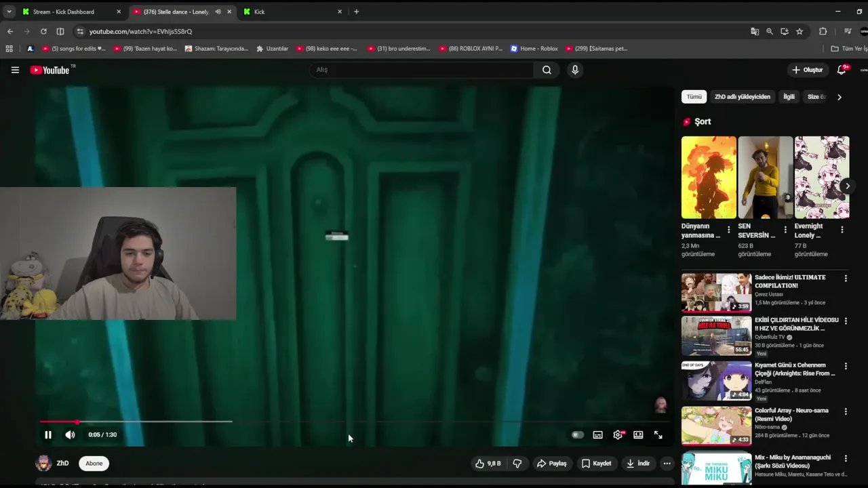Pause the video

[48, 434]
